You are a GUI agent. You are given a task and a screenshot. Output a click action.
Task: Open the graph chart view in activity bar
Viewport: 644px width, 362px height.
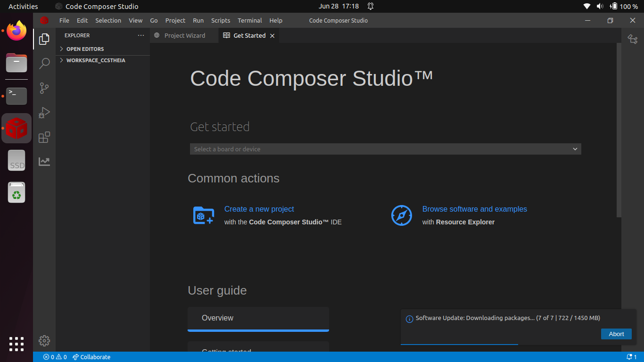44,162
